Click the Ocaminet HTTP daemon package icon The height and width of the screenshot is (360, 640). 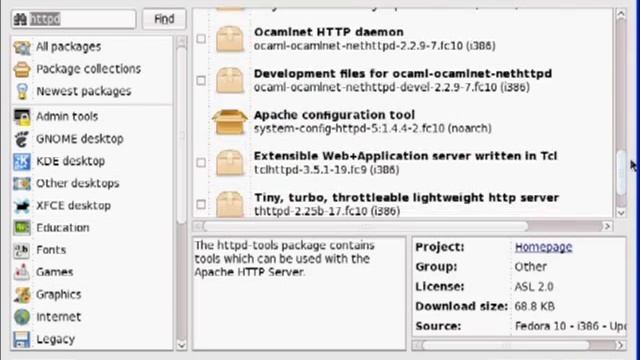[230, 39]
